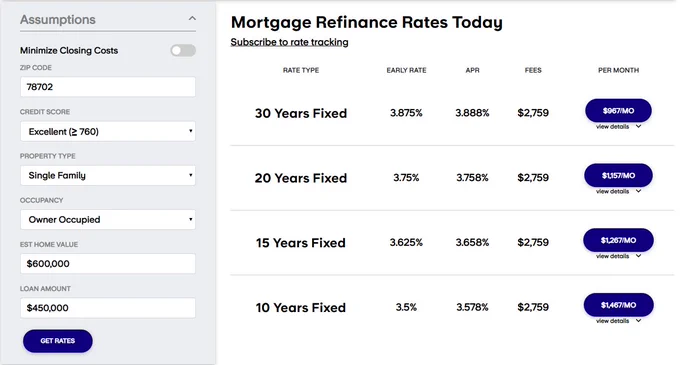Click the Loan Amount field
Image resolution: width=680 pixels, height=365 pixels.
click(x=108, y=308)
